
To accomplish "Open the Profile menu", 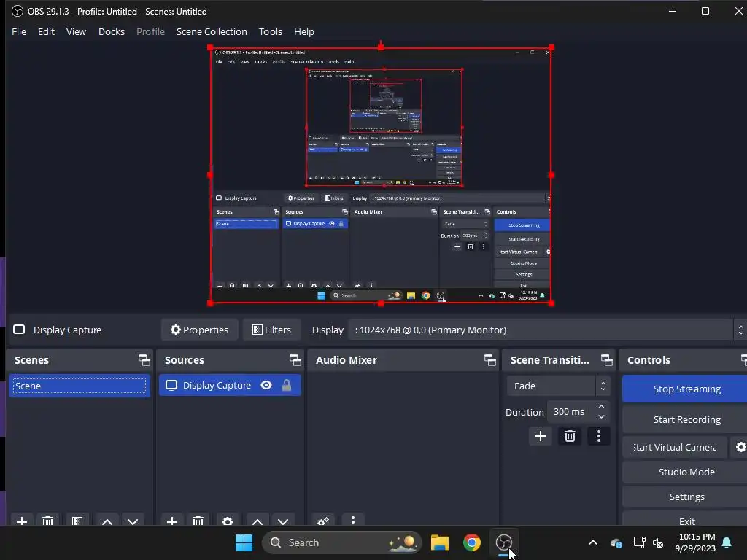I will tap(150, 31).
